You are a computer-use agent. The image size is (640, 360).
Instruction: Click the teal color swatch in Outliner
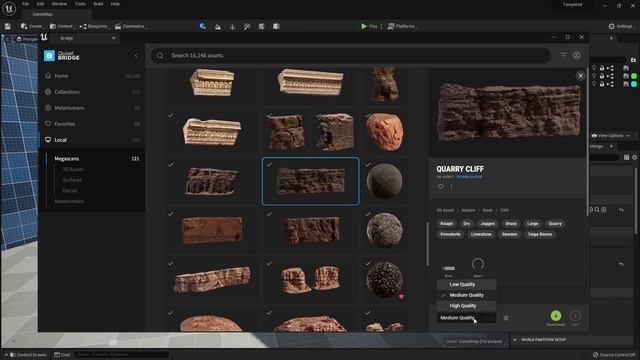coord(634,84)
